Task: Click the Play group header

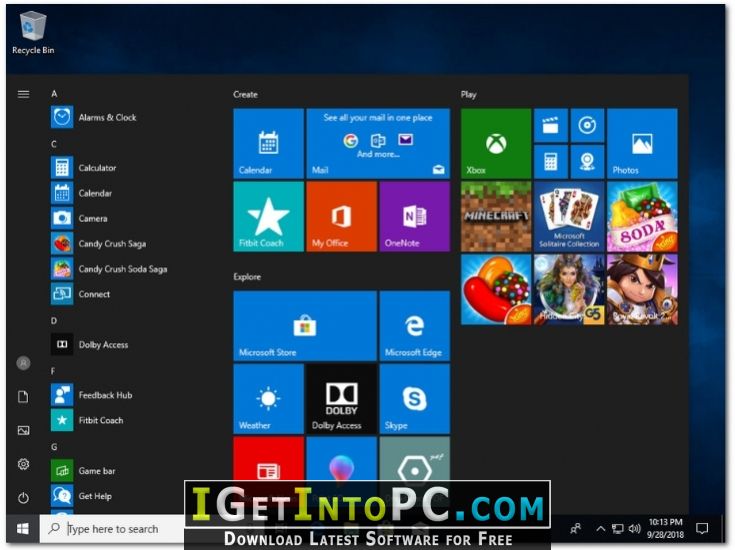Action: coord(468,95)
